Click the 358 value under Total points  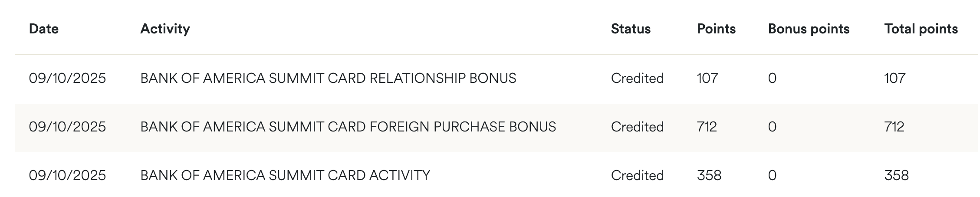click(x=896, y=175)
